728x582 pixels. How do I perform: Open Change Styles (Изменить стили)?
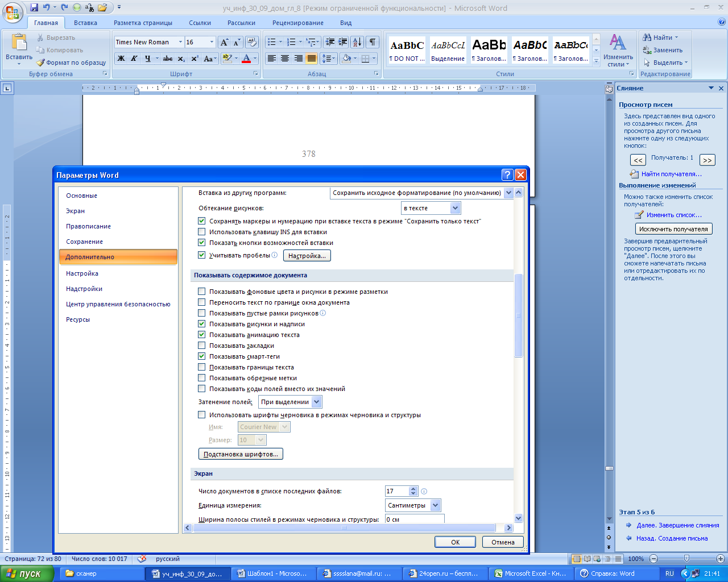point(618,50)
